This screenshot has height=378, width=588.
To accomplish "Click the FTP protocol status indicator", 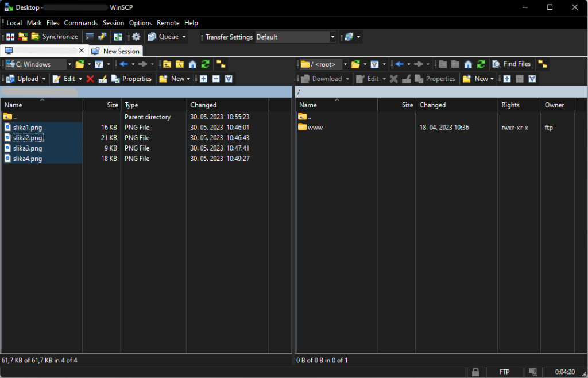I will click(x=504, y=372).
